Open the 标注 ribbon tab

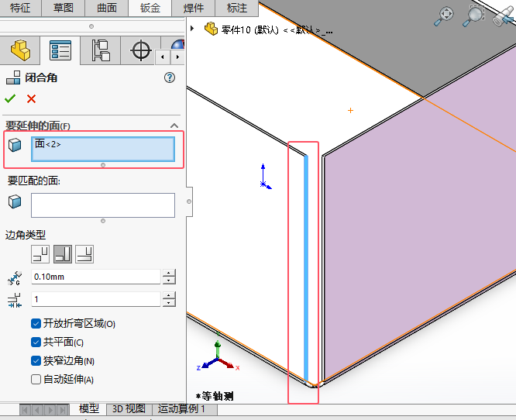(x=237, y=8)
